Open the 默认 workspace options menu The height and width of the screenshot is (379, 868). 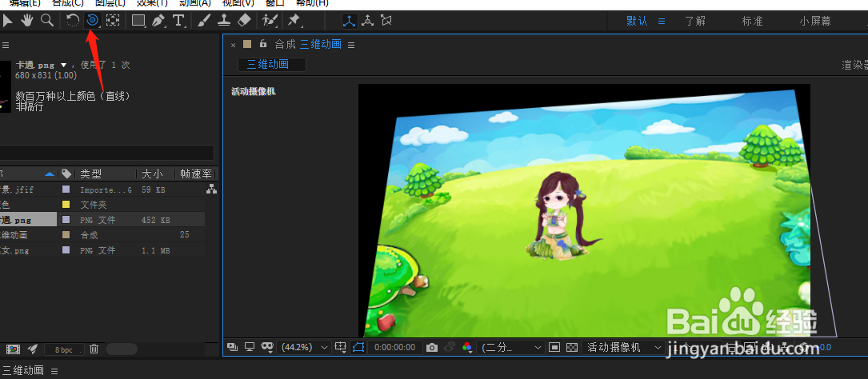(661, 21)
